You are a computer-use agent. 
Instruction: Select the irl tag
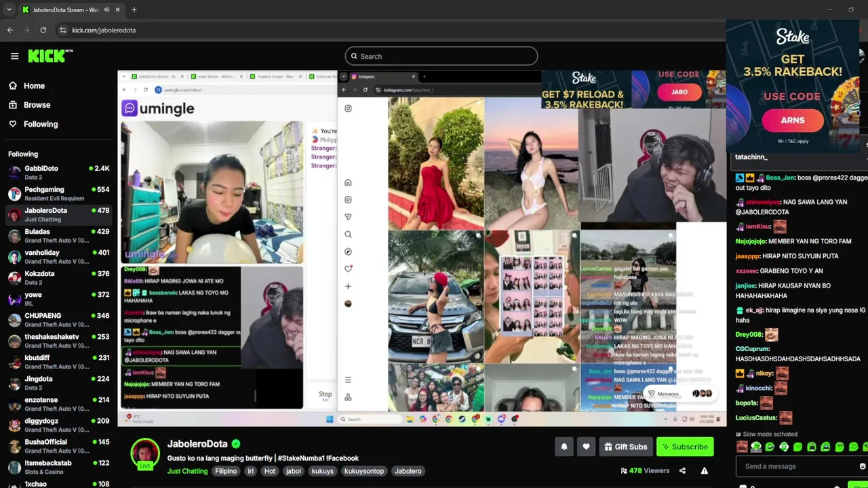[250, 471]
